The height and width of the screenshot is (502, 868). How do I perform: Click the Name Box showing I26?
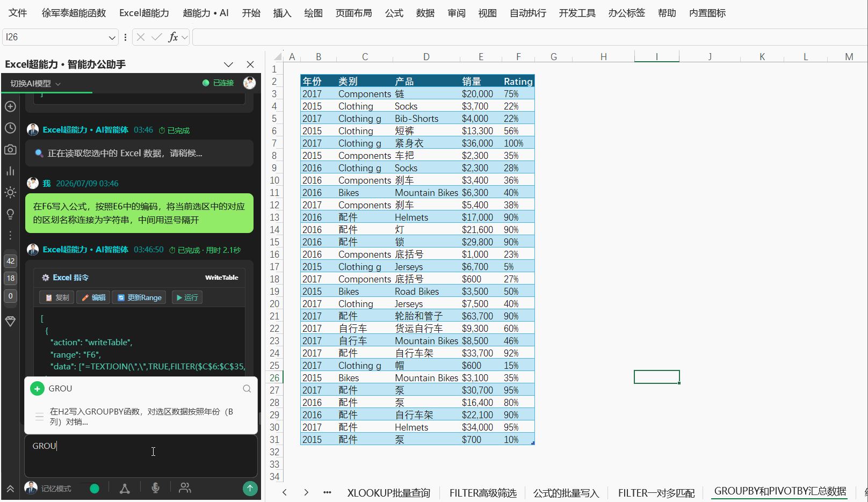(x=54, y=37)
